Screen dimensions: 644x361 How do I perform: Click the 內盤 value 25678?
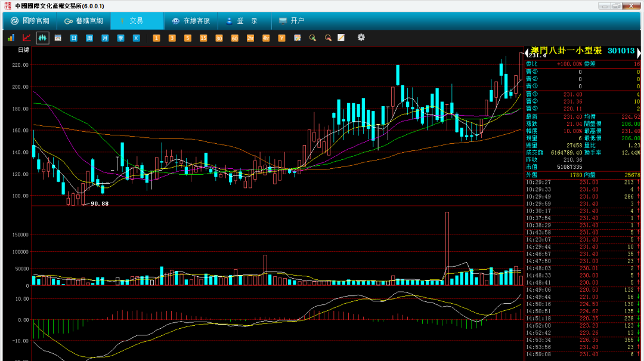point(632,175)
